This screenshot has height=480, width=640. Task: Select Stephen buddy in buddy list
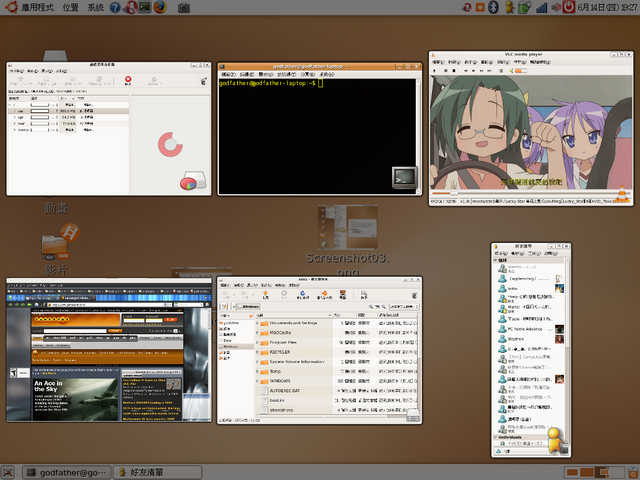pos(530,339)
